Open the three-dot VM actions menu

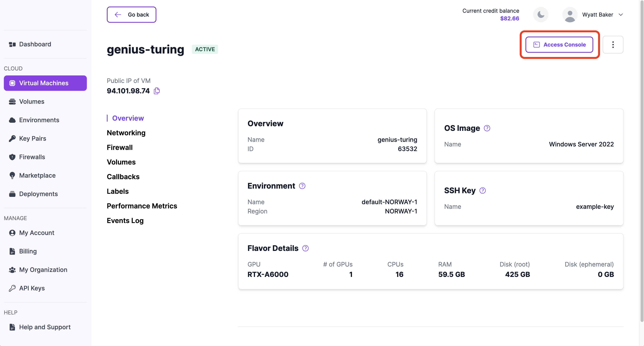click(x=613, y=45)
